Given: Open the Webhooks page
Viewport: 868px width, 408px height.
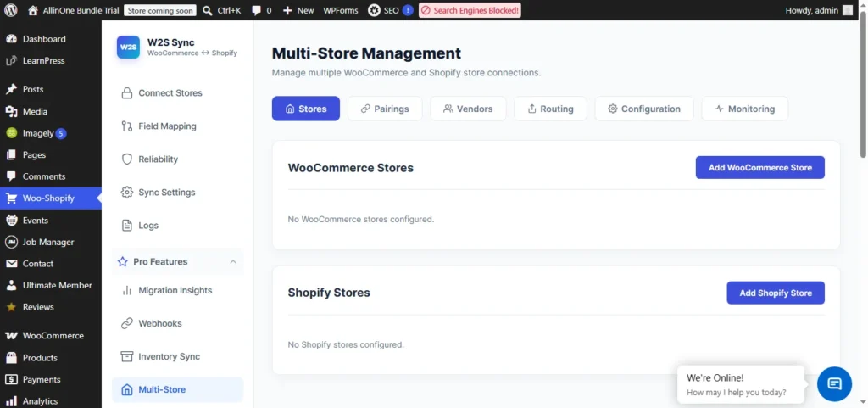Looking at the screenshot, I should [178, 323].
